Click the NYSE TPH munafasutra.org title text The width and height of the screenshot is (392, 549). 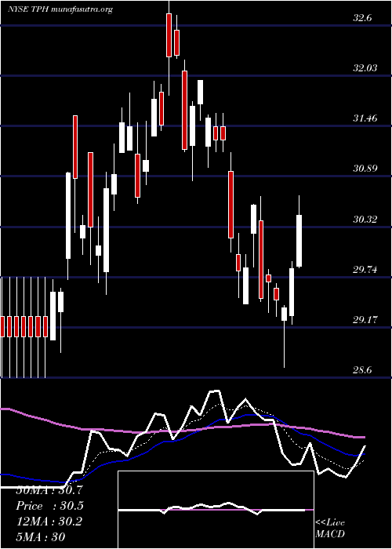coord(60,9)
